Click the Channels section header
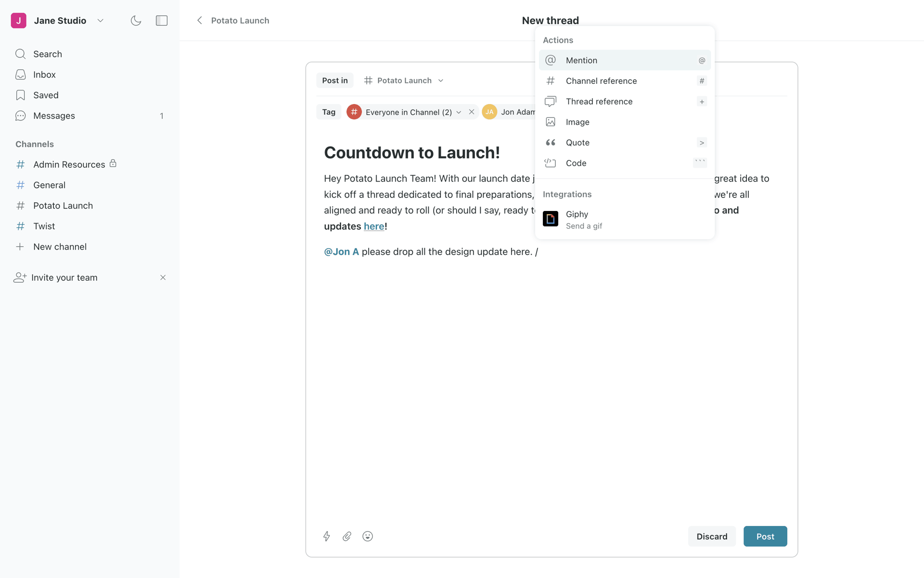 click(x=35, y=144)
